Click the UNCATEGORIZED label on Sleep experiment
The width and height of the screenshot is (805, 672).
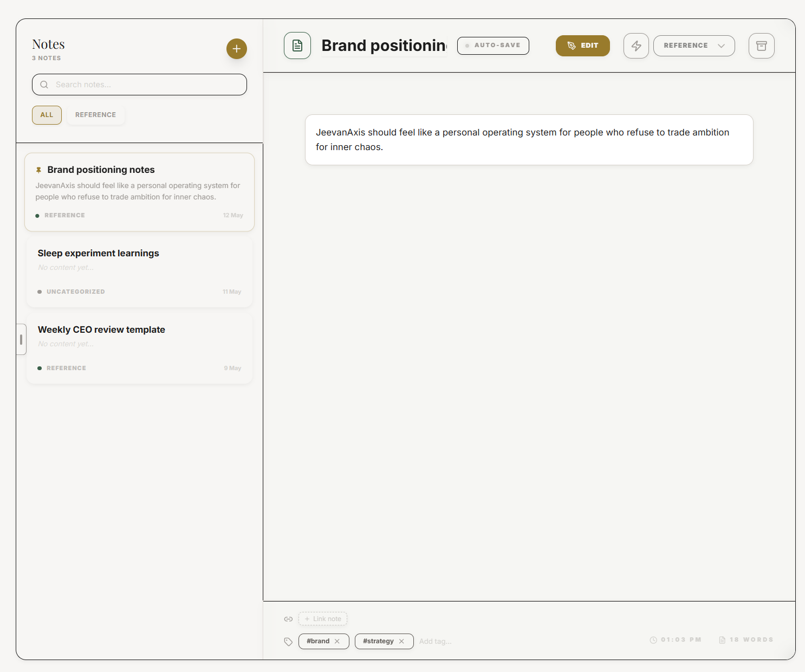click(76, 292)
